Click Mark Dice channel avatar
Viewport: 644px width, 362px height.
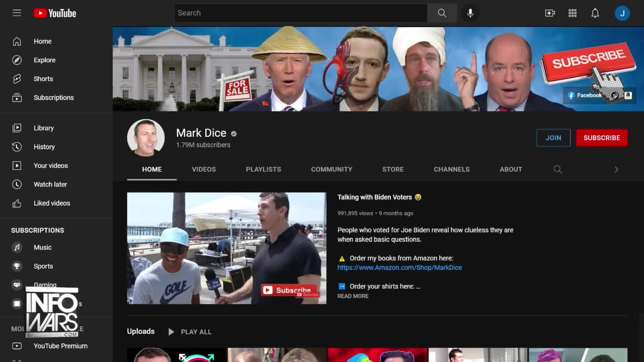click(x=146, y=138)
